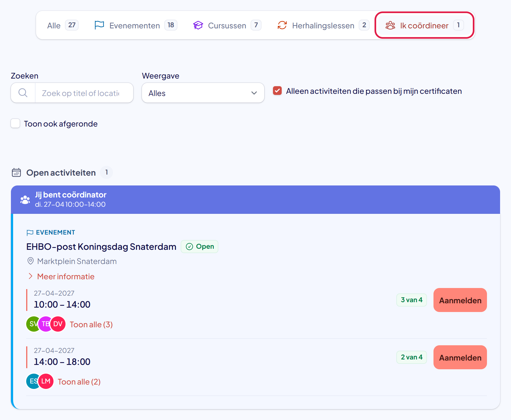This screenshot has width=511, height=420.
Task: Click the 3 van 4 capacity badge
Action: pyautogui.click(x=412, y=300)
